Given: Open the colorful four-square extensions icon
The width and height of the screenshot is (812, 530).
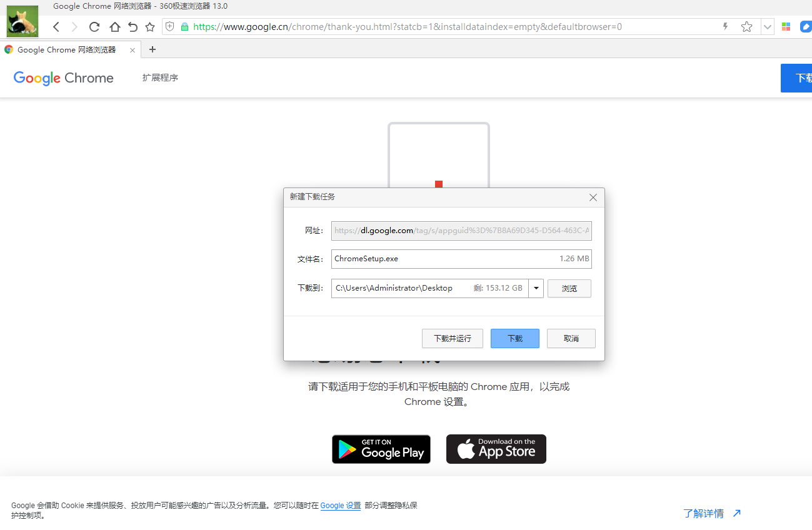Looking at the screenshot, I should [786, 27].
